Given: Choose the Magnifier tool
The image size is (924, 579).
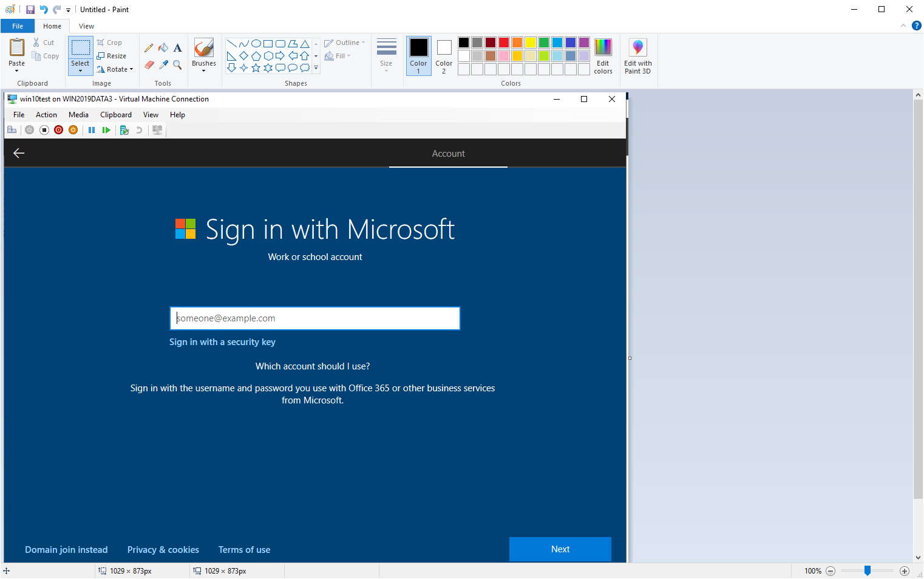Looking at the screenshot, I should click(x=177, y=64).
